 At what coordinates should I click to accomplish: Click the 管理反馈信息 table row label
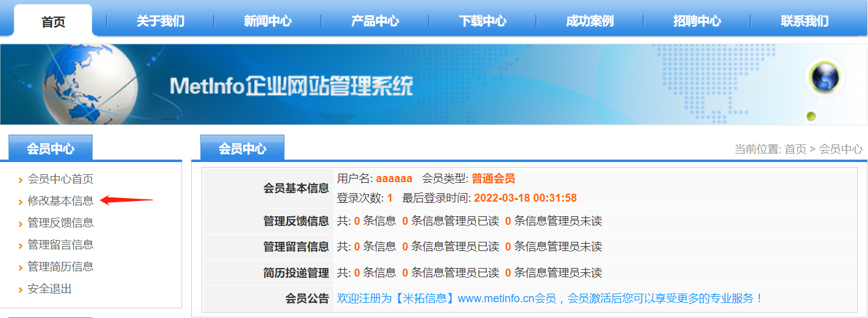pos(296,221)
